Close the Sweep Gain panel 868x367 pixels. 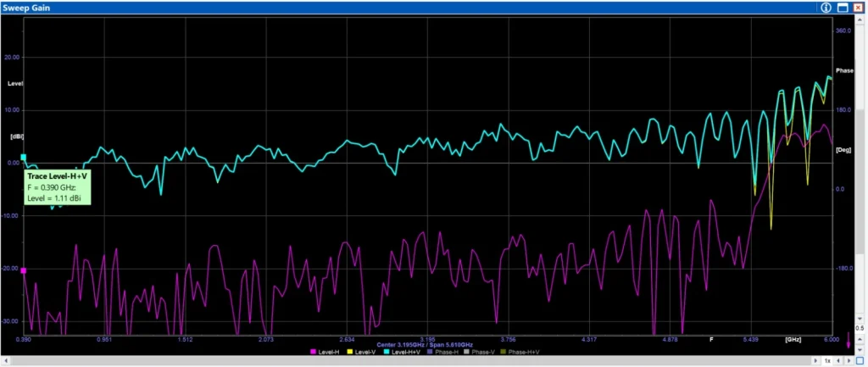pos(858,7)
